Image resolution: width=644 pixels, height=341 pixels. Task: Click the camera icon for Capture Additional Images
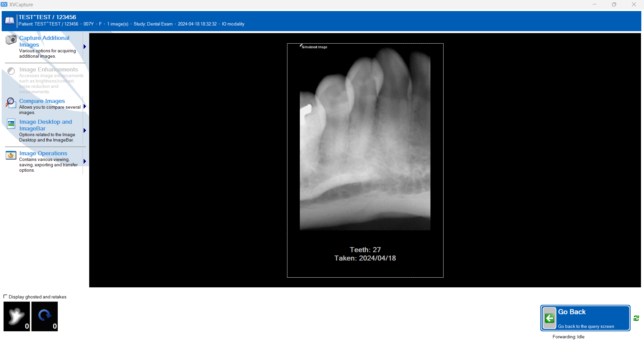pos(11,40)
